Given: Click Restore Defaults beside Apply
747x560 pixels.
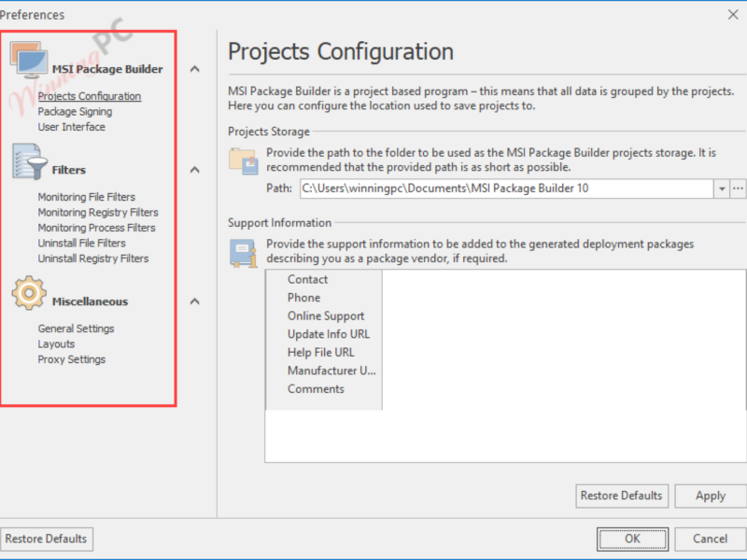Looking at the screenshot, I should [622, 496].
